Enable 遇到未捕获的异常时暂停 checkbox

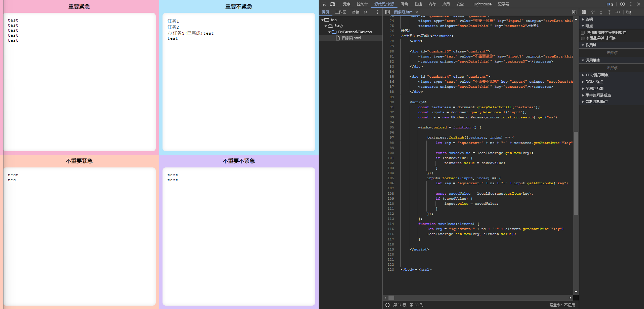point(583,33)
